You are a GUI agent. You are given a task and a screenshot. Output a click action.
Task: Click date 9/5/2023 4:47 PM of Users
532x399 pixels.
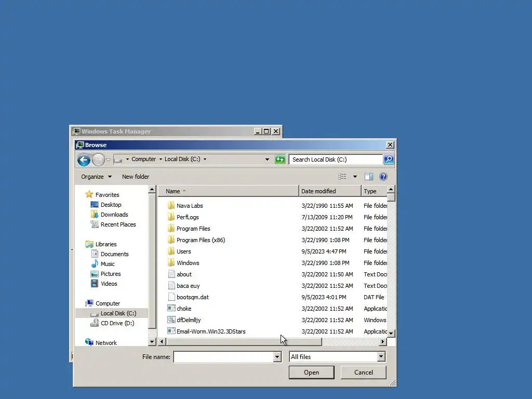pyautogui.click(x=324, y=251)
